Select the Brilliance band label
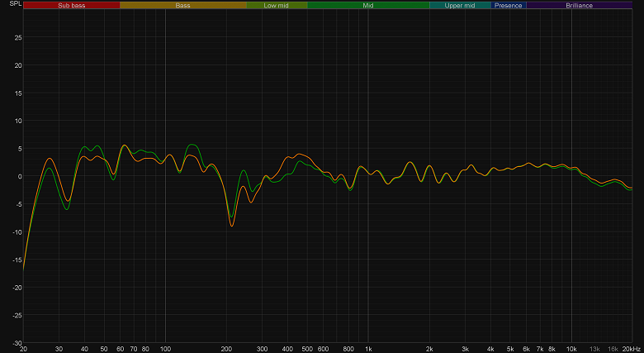 tap(579, 5)
